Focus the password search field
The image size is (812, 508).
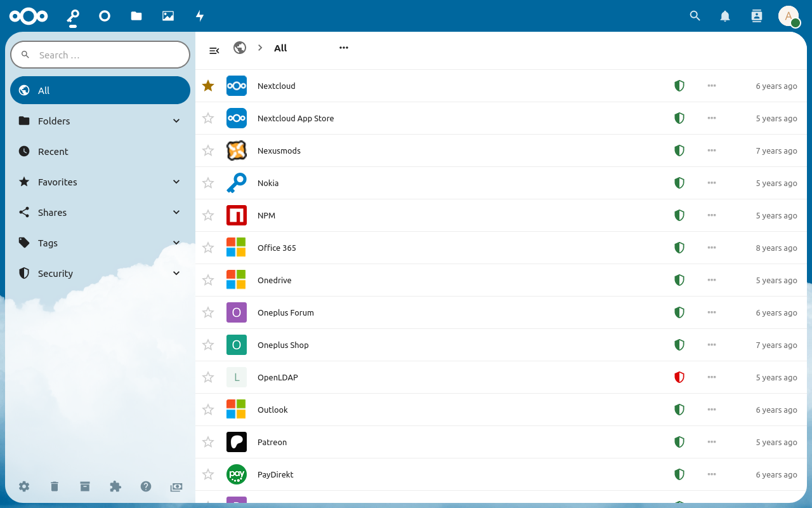[100, 55]
